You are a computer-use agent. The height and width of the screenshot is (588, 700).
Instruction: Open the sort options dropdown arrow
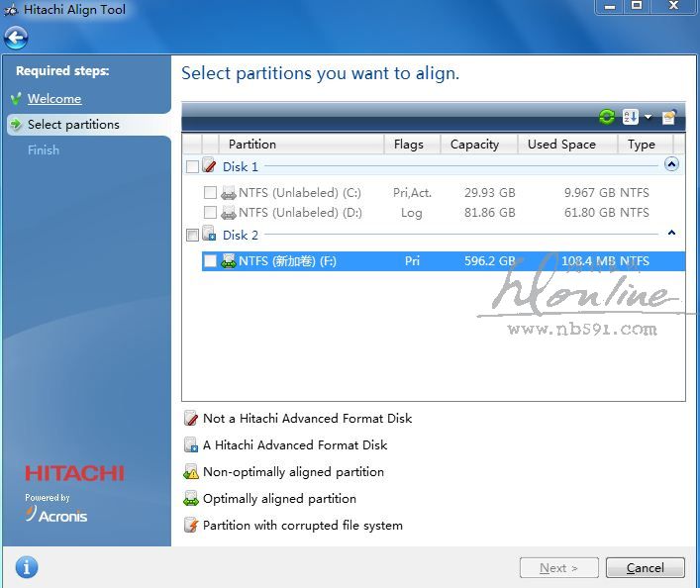(648, 117)
